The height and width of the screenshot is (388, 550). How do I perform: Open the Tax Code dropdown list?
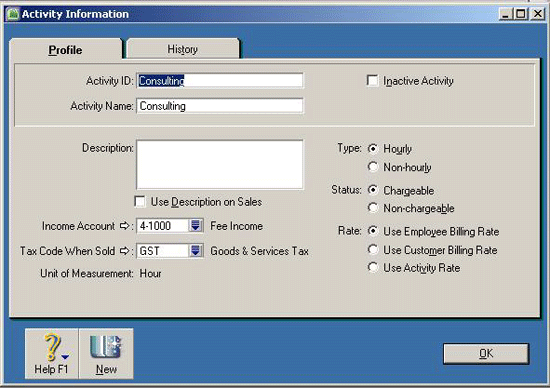coord(195,251)
